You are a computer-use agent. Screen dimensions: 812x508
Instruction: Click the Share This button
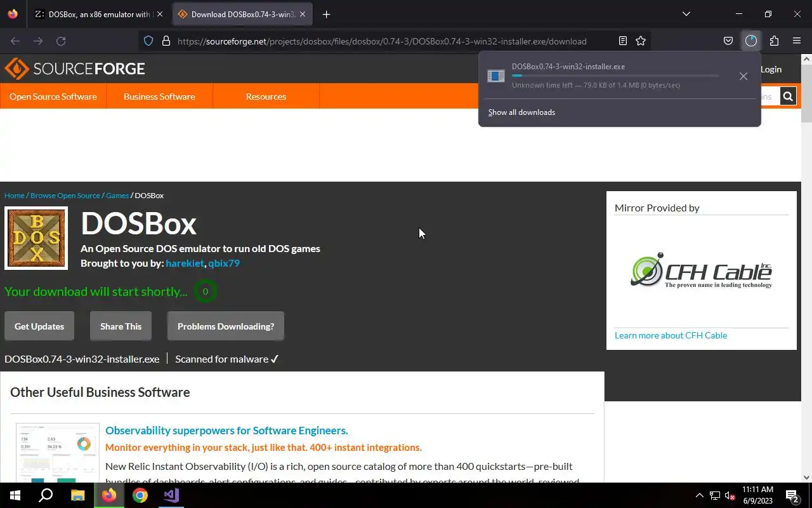[121, 326]
